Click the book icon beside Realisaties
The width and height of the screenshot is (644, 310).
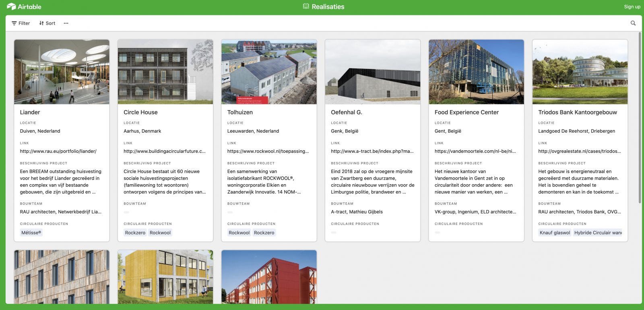tap(306, 6)
